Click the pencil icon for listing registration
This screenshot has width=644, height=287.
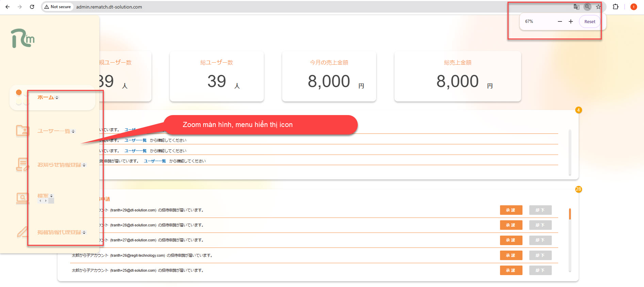(22, 232)
